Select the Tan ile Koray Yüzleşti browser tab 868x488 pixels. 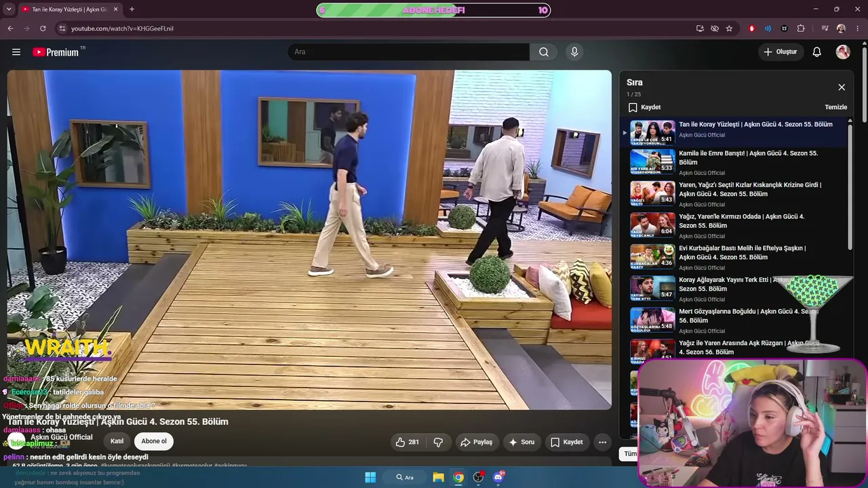point(70,9)
